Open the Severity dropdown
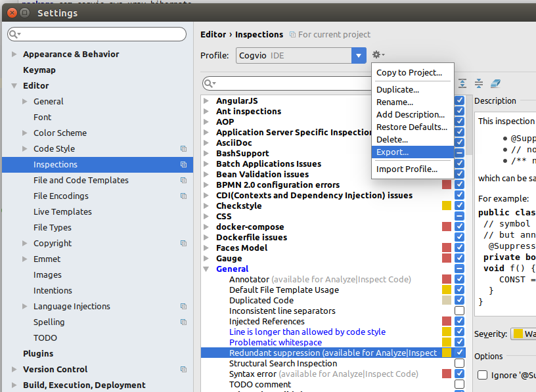The image size is (536, 392). click(x=523, y=334)
